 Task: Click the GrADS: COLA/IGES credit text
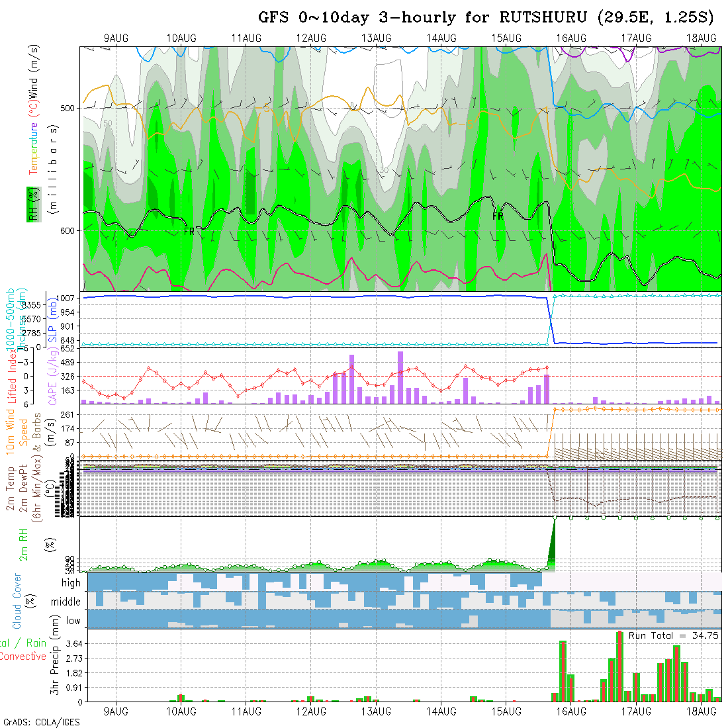coord(42,723)
